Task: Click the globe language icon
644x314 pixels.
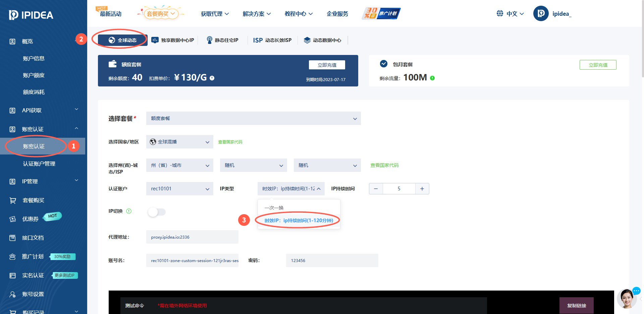Action: coord(500,13)
